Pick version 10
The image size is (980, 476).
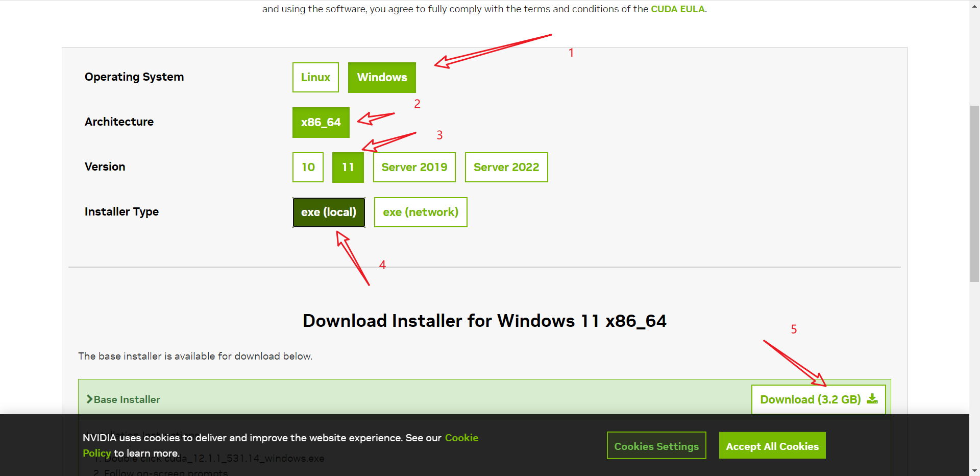point(308,168)
